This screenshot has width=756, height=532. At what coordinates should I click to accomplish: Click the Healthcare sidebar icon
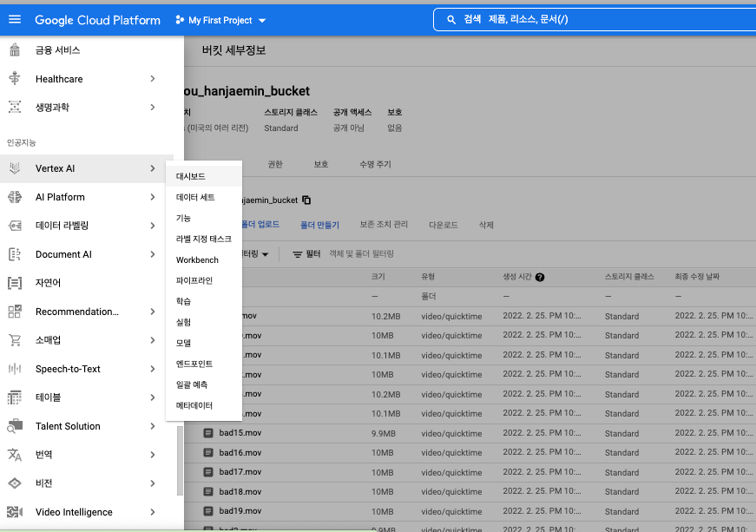click(x=15, y=78)
